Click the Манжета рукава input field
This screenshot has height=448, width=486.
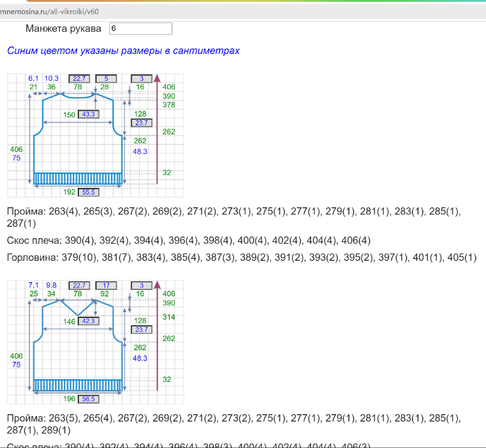tap(140, 29)
